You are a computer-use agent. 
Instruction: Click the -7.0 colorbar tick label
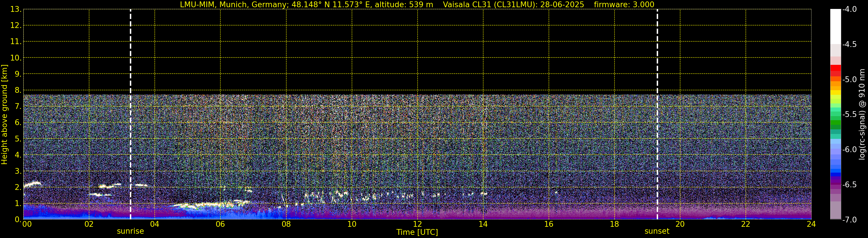click(x=849, y=220)
